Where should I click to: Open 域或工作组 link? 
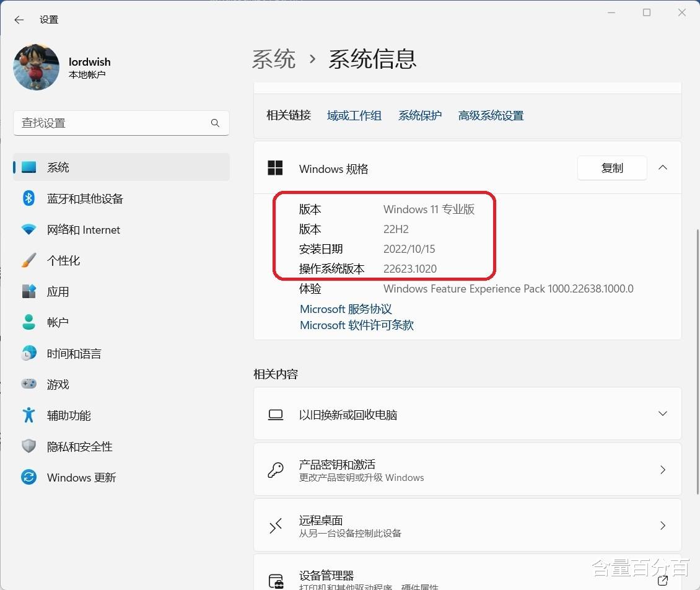click(354, 116)
